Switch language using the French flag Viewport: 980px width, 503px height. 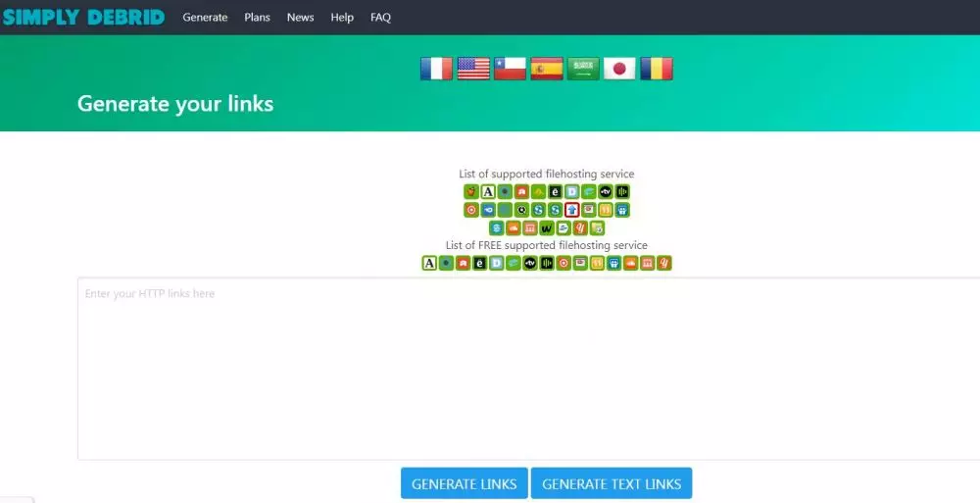(436, 69)
